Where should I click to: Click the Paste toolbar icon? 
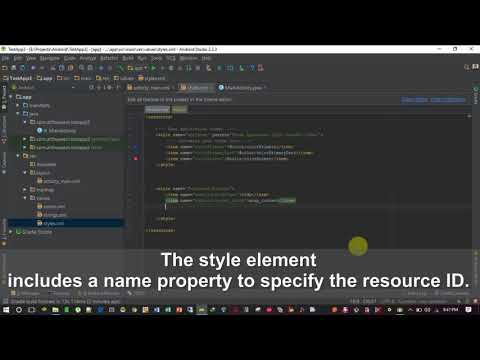pos(71,68)
